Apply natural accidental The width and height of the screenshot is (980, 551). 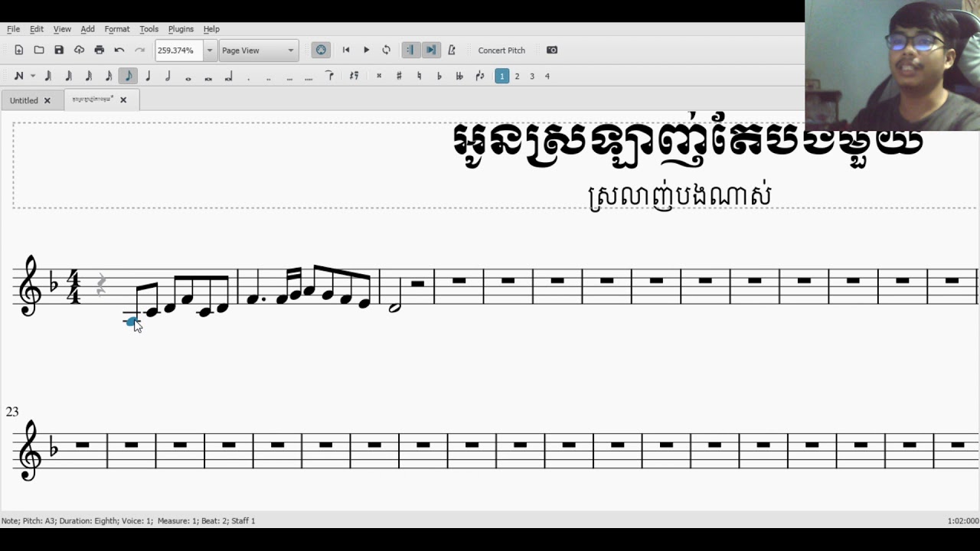pos(419,77)
